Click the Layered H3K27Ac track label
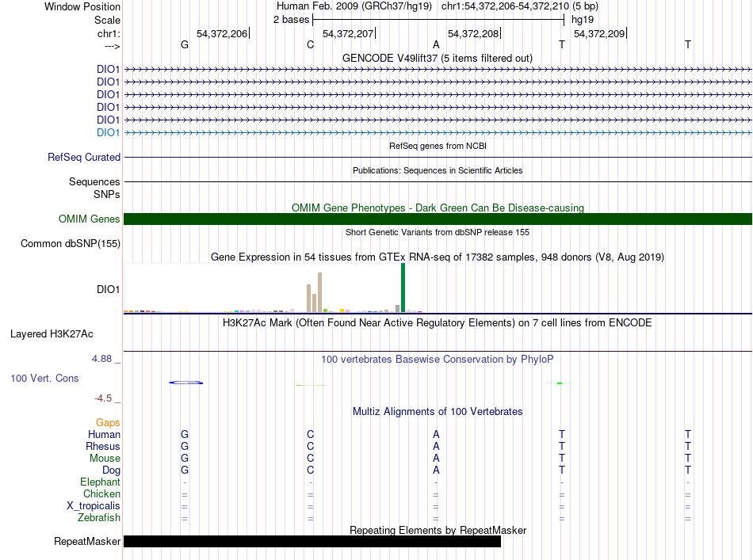 point(52,334)
